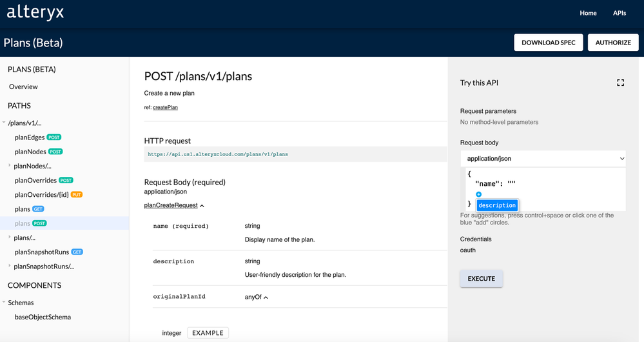Image resolution: width=644 pixels, height=342 pixels.
Task: Expand the planSnapshotRuns/... tree group
Action: 10,266
